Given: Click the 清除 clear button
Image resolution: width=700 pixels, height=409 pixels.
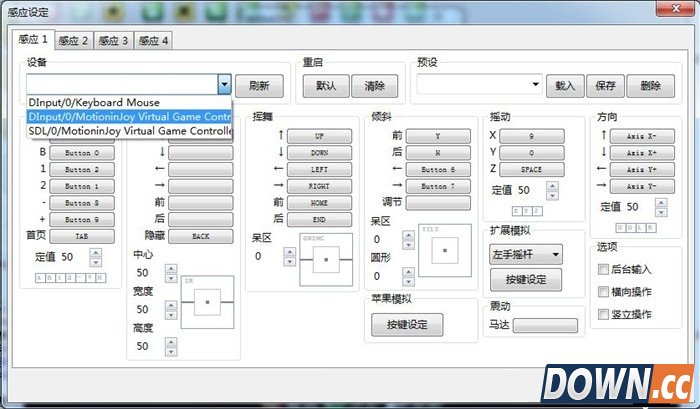Looking at the screenshot, I should [375, 85].
